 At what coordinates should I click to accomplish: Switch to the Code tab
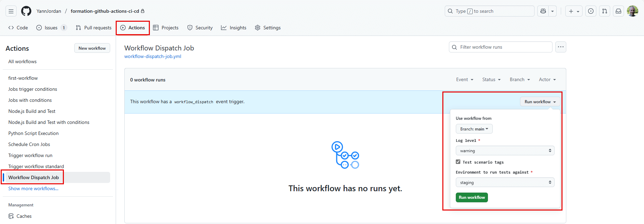18,28
